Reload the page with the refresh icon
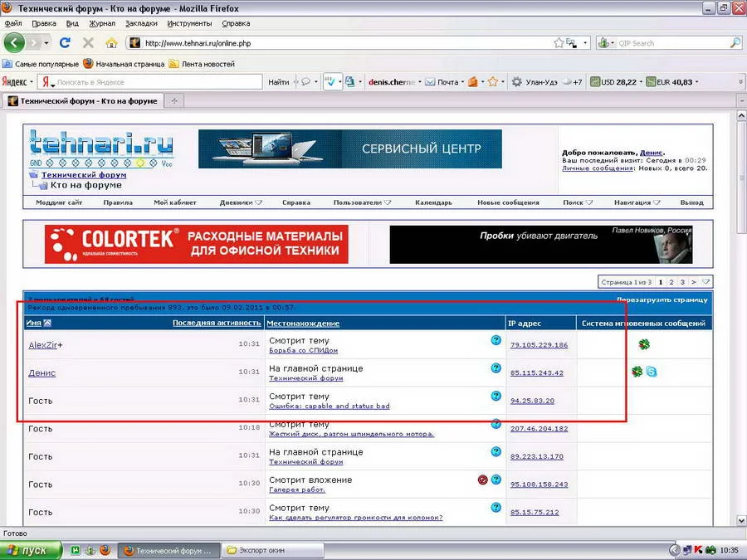This screenshot has height=560, width=747. 65,43
